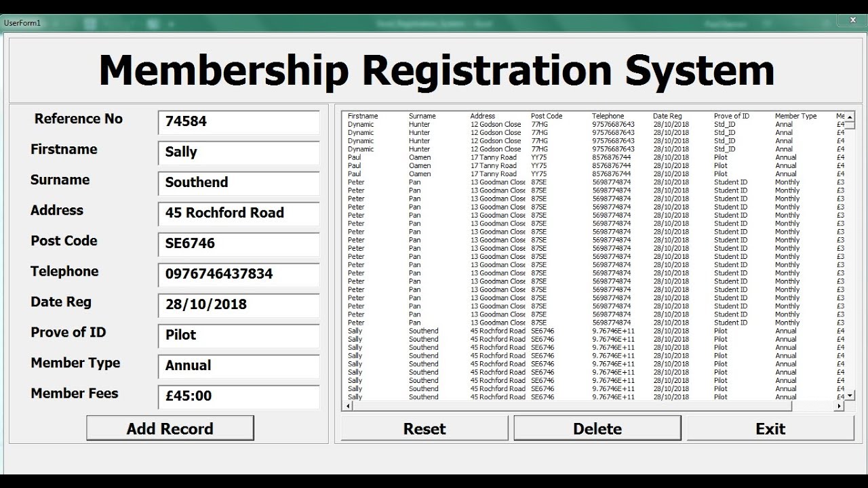Click the Telephone label on the form
This screenshot has height=488, width=868.
(x=64, y=271)
